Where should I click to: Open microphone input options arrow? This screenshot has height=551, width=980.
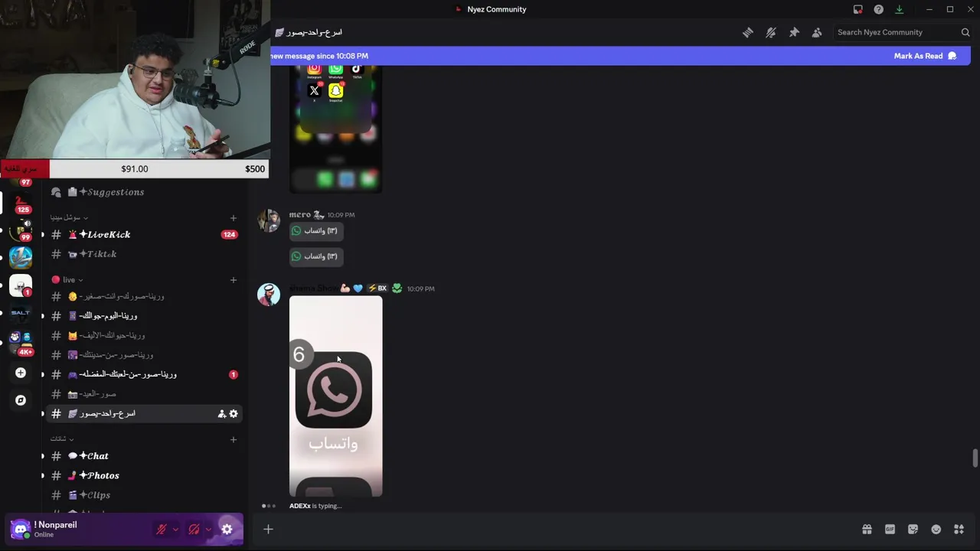(175, 529)
